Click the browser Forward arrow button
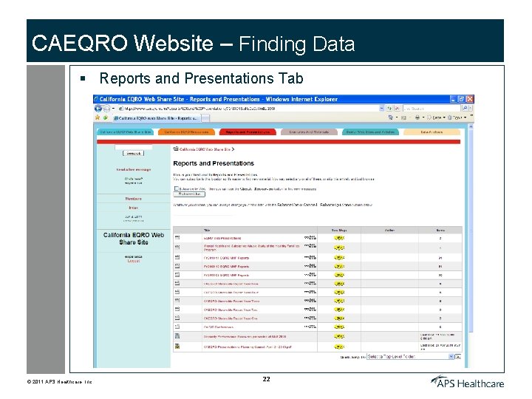The image size is (532, 399). (x=106, y=109)
